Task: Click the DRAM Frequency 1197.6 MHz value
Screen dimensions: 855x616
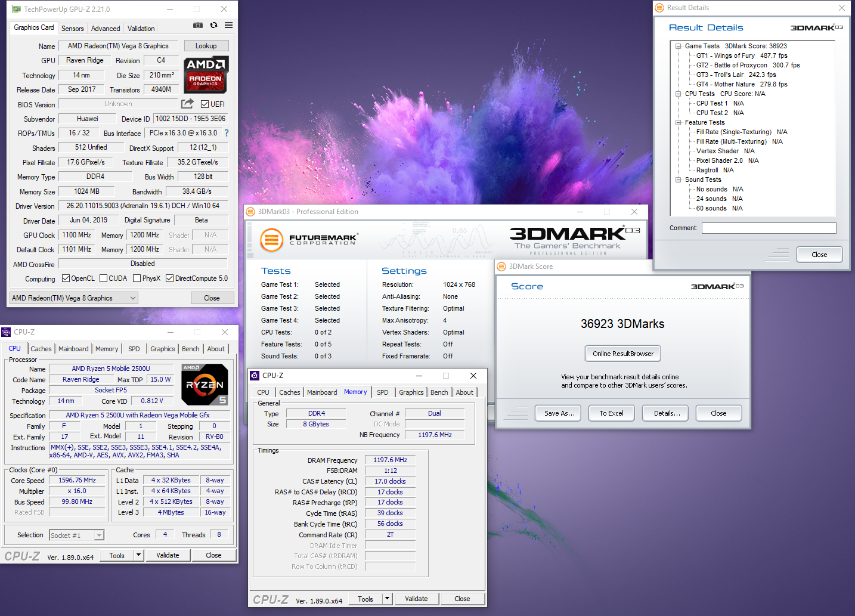Action: (390, 460)
